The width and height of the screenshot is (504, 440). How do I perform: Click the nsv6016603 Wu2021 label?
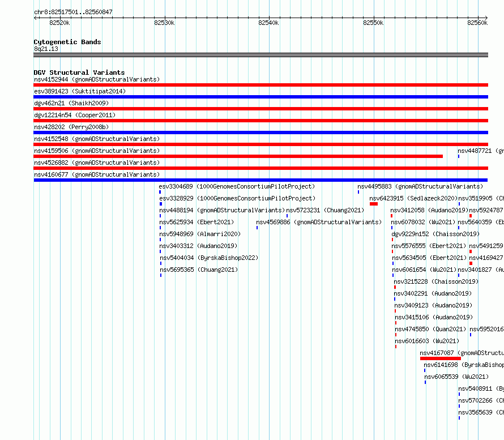click(x=427, y=341)
